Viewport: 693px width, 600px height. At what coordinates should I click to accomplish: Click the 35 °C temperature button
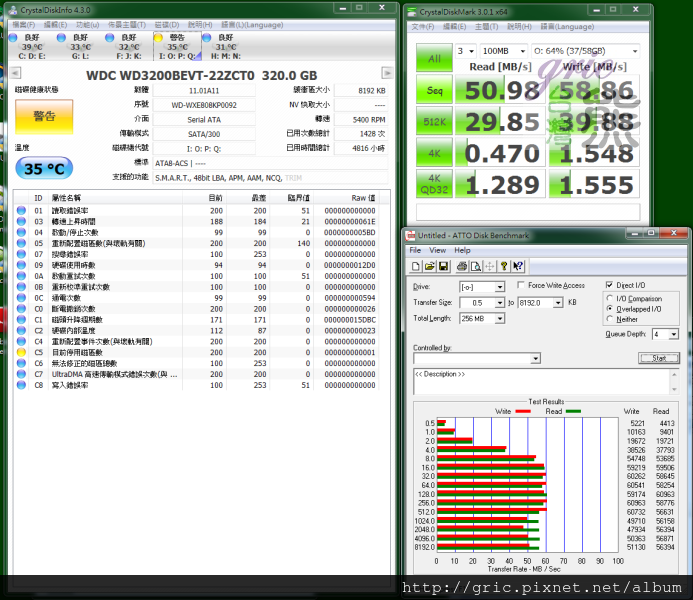tap(44, 168)
